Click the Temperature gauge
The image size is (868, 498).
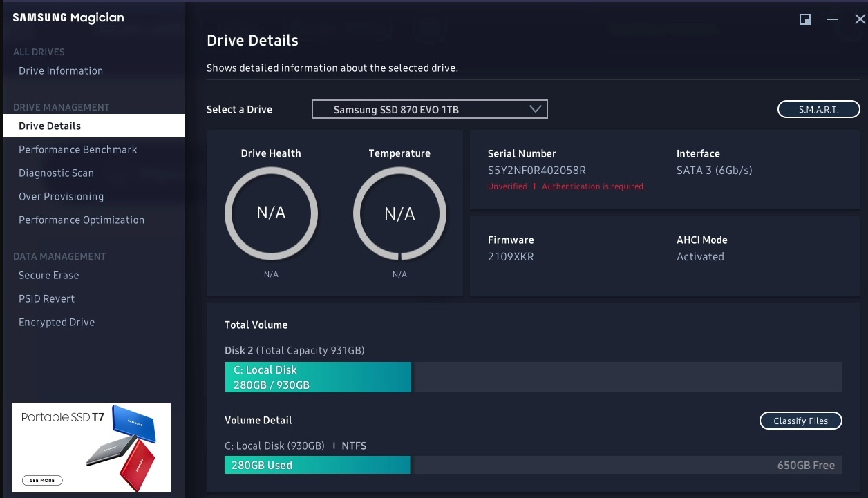pos(399,213)
